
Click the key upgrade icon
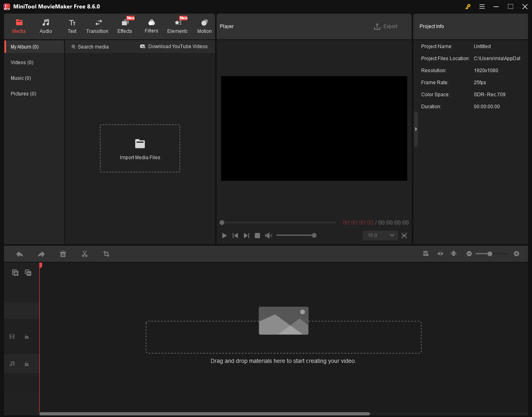pyautogui.click(x=468, y=6)
